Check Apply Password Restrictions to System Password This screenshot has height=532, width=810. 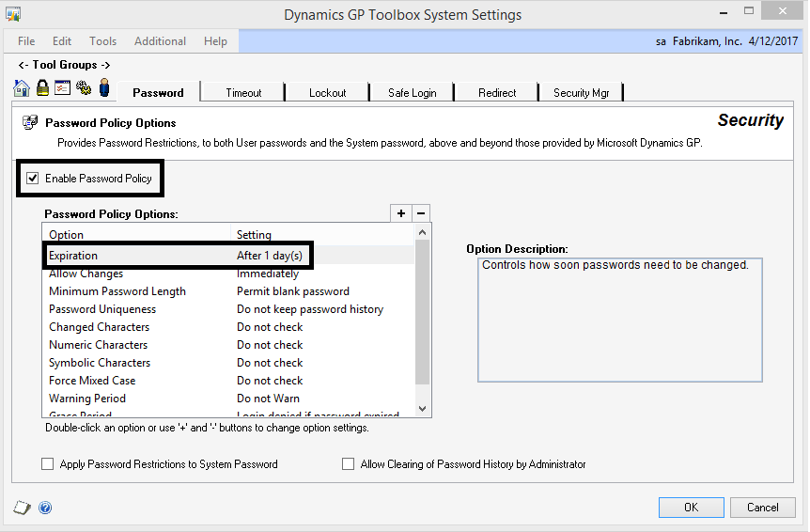click(x=48, y=463)
